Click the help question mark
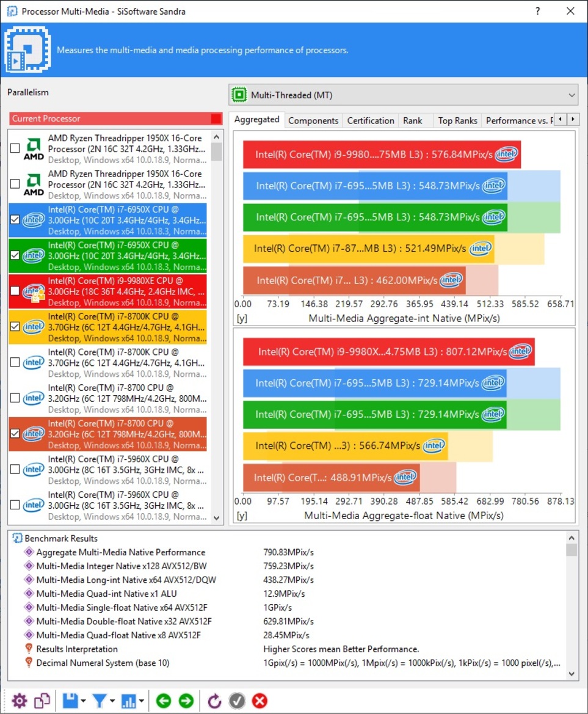 (x=537, y=11)
